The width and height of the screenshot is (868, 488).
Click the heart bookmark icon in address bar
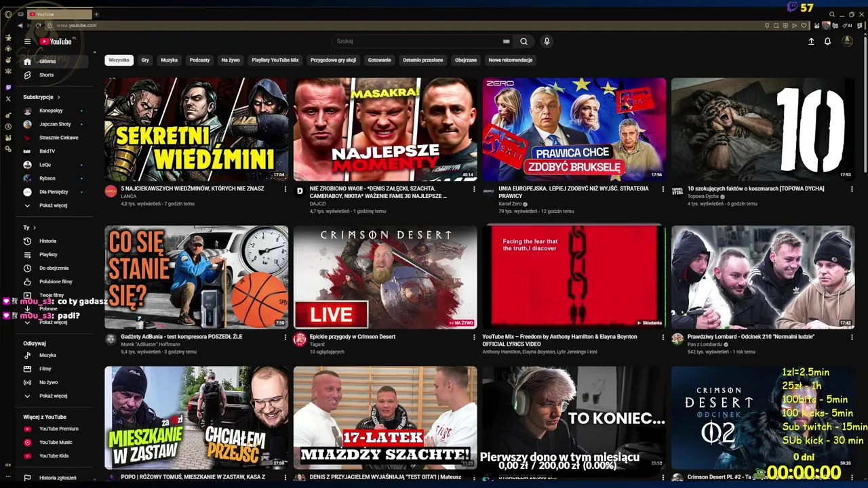tap(804, 26)
